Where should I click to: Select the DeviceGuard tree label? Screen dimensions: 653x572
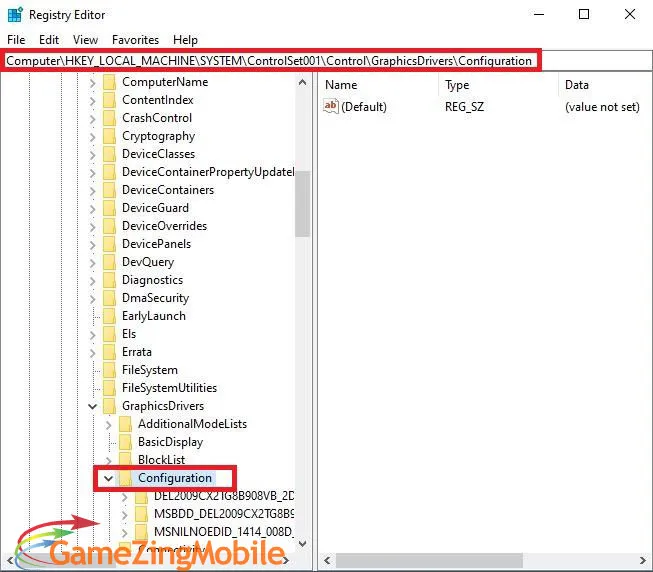(x=155, y=208)
